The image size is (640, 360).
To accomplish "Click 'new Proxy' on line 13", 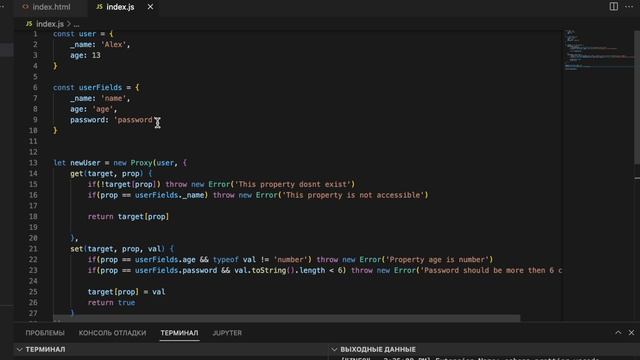I will click(x=132, y=163).
